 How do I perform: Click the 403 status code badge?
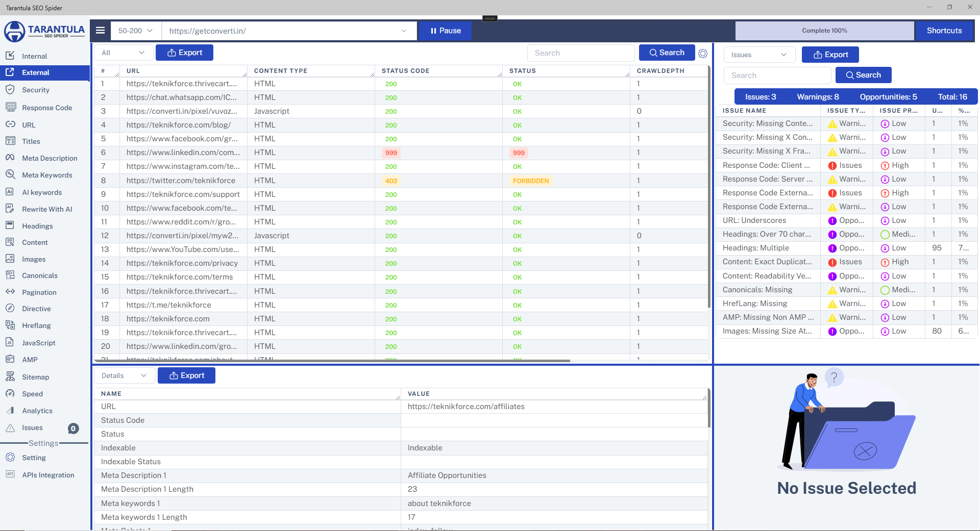391,181
